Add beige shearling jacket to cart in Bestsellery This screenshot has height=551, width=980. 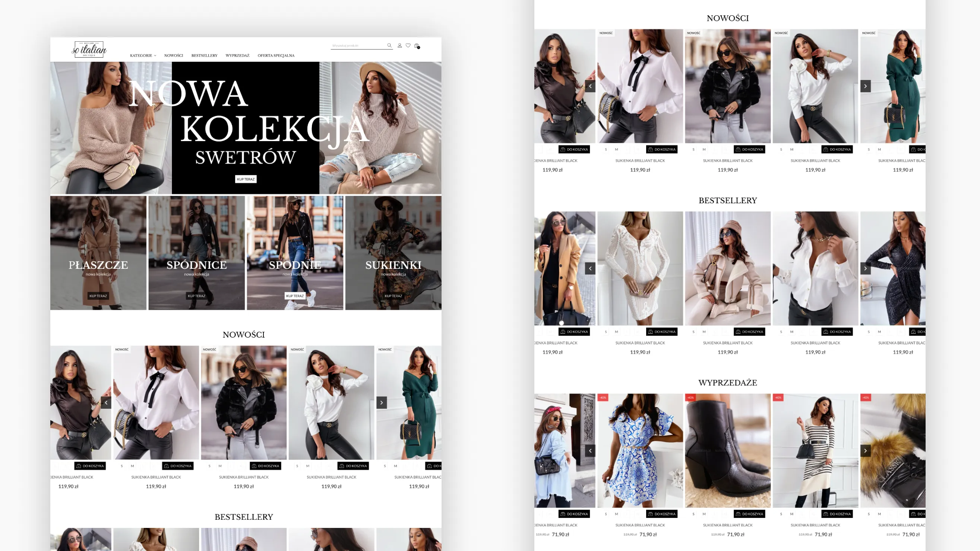[749, 332]
